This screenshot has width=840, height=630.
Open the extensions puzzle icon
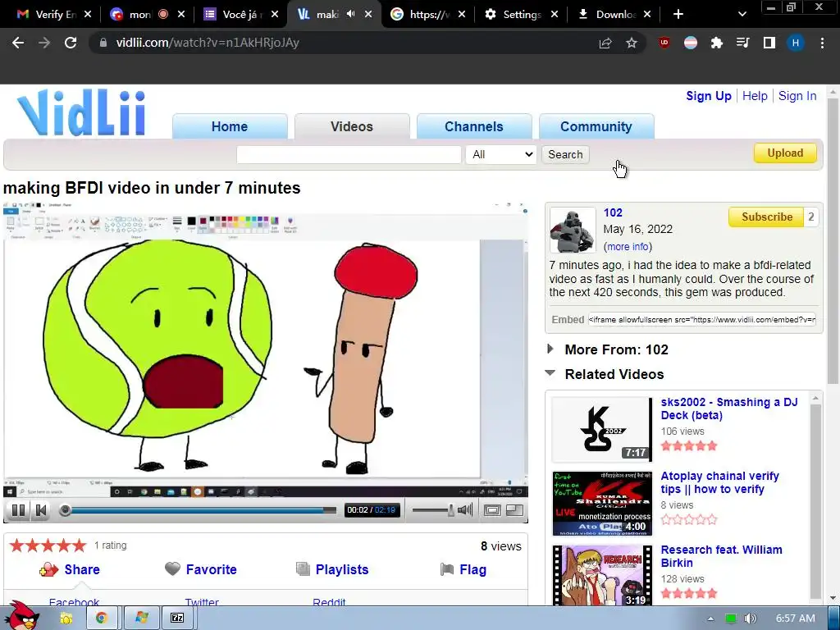(x=717, y=43)
